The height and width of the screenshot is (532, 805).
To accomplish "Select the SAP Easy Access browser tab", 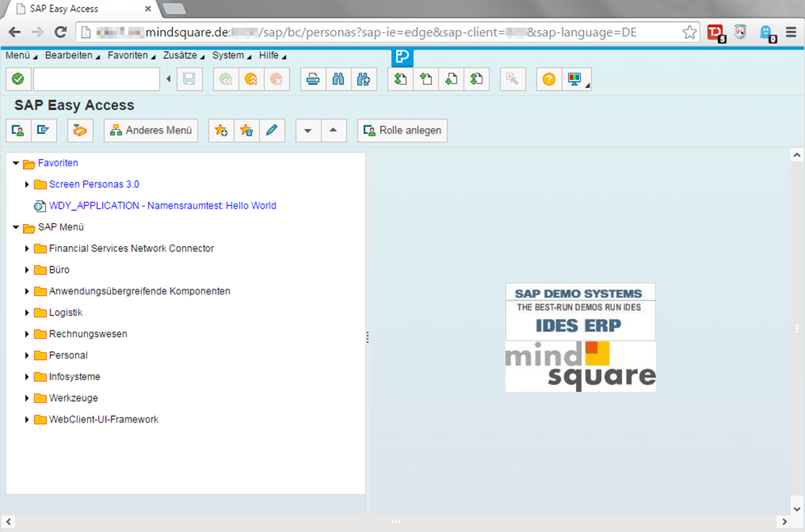I will [x=81, y=9].
